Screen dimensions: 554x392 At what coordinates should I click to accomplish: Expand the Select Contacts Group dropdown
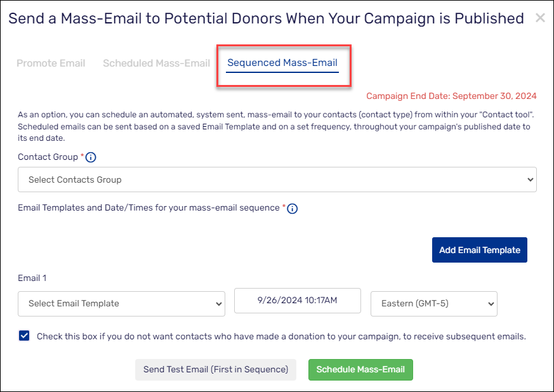[277, 180]
